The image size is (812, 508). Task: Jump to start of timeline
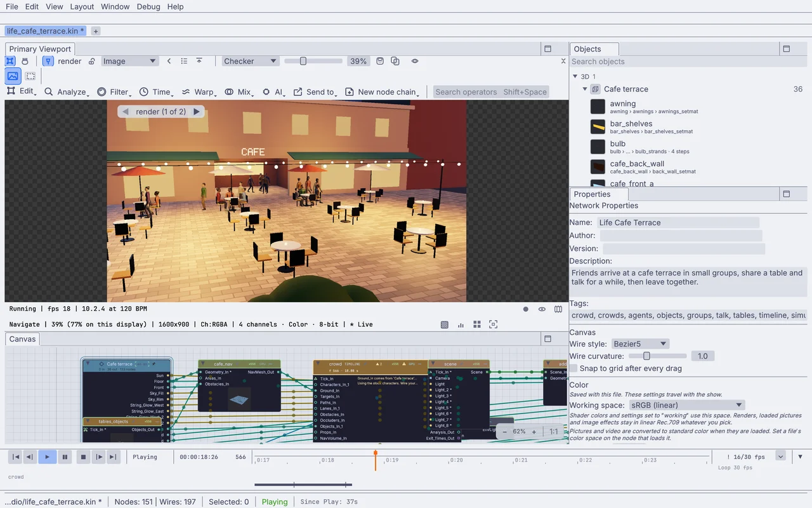(16, 457)
